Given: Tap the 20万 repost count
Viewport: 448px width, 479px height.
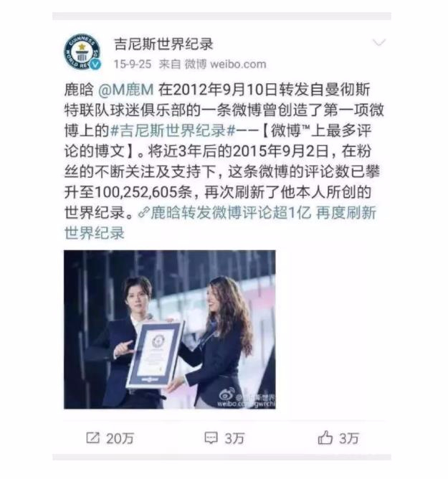Looking at the screenshot, I should click(120, 438).
